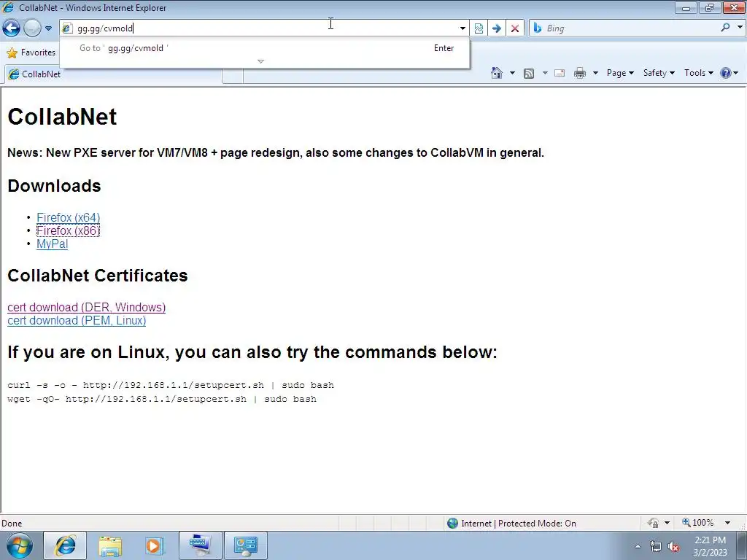
Task: Click Internet Explorer taskbar icon
Action: pyautogui.click(x=65, y=545)
